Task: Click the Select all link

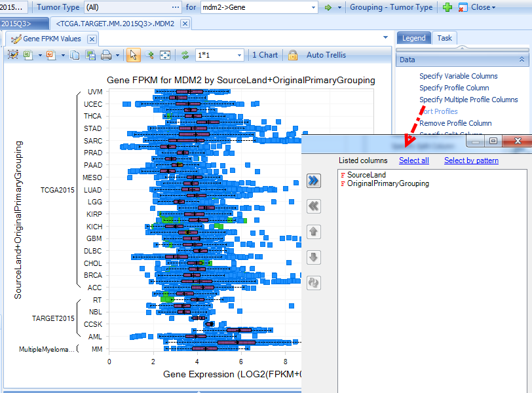Action: click(414, 160)
